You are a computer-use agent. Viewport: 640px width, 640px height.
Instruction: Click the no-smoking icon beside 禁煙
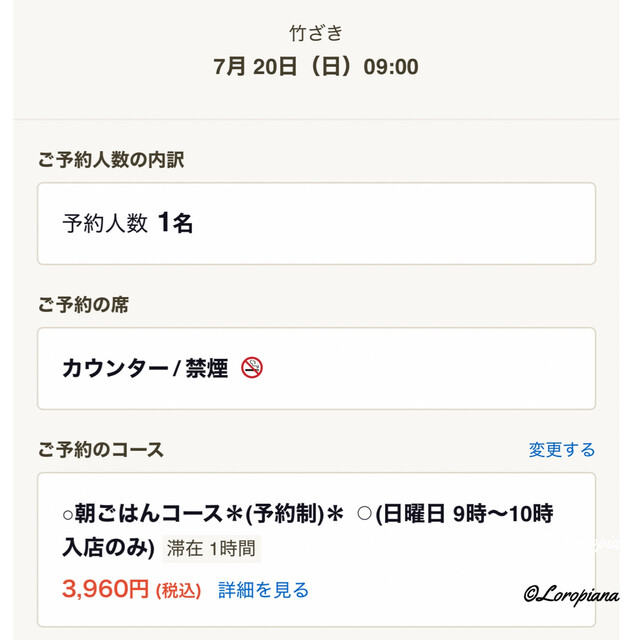click(x=252, y=368)
